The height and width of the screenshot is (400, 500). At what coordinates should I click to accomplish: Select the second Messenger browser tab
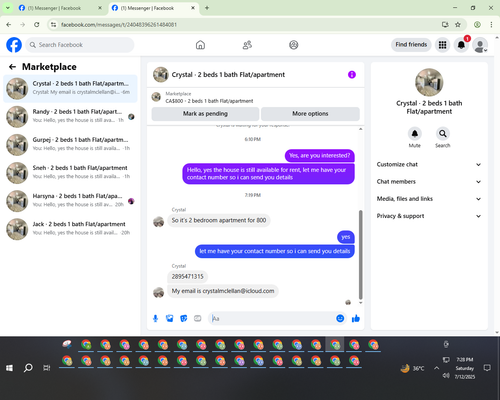point(153,8)
